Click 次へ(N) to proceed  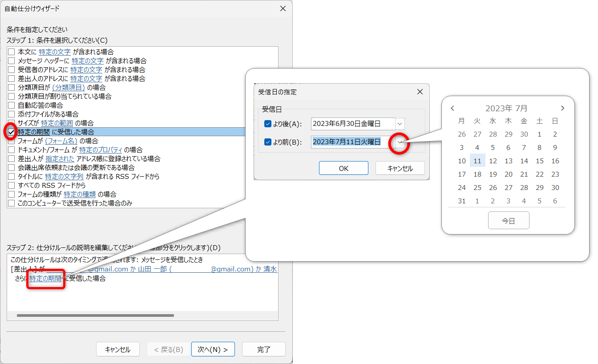coord(213,349)
